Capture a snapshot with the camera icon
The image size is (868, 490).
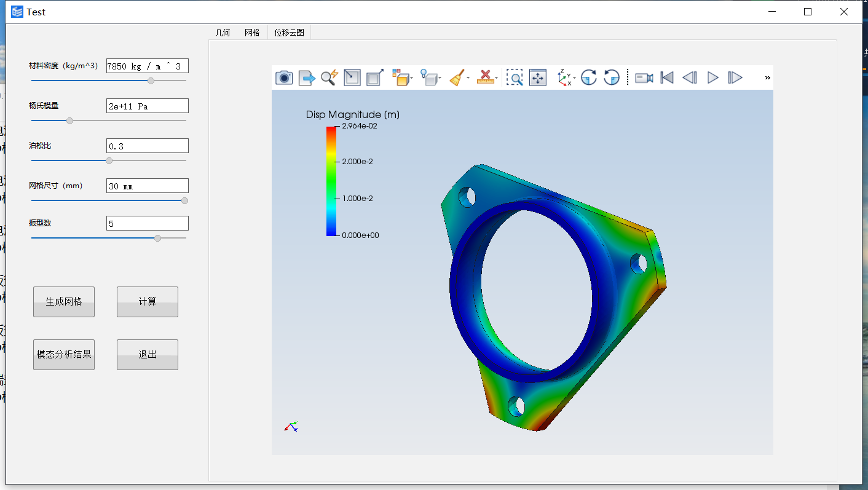(x=284, y=77)
